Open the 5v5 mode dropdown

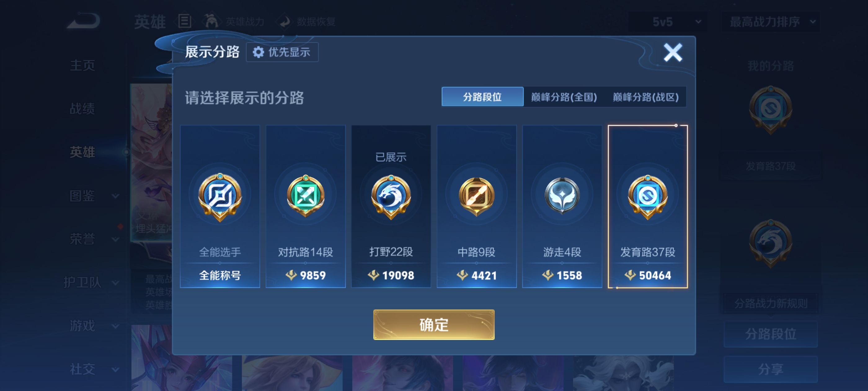pyautogui.click(x=667, y=22)
